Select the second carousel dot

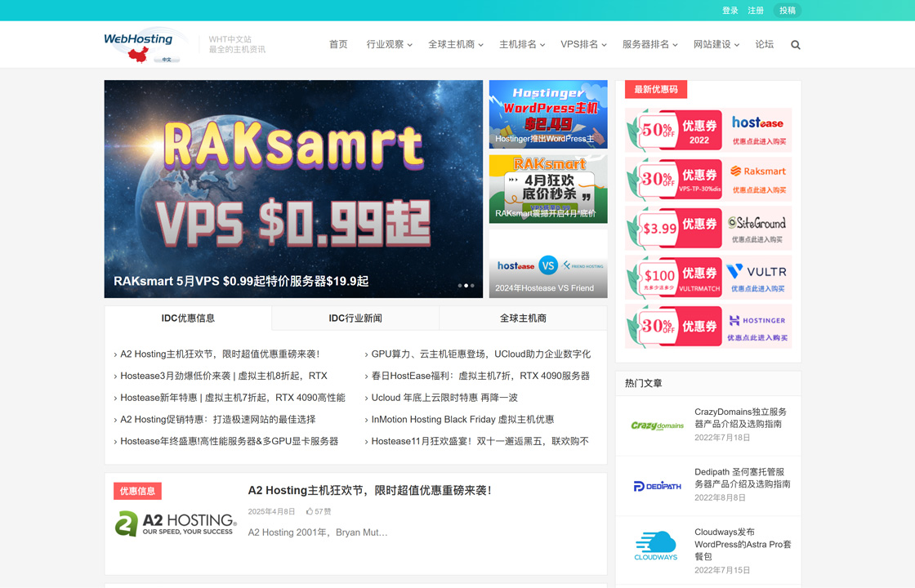466,286
